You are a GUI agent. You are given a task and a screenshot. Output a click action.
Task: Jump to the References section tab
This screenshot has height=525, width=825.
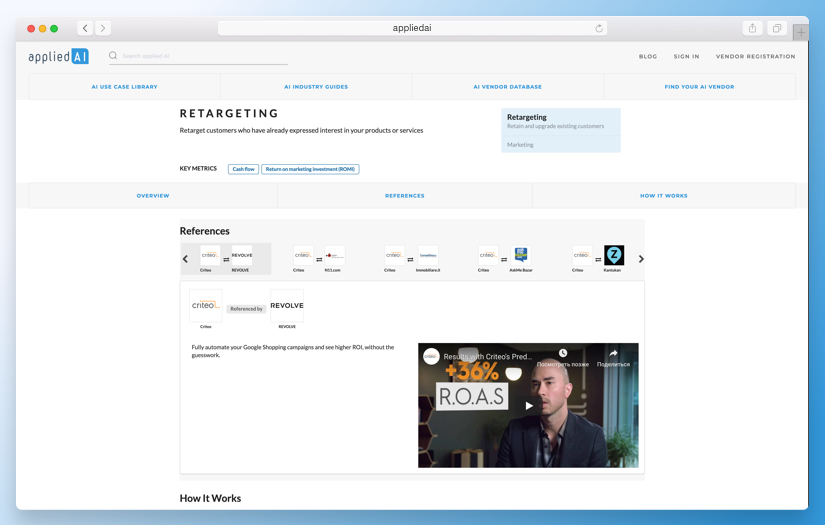pos(405,196)
